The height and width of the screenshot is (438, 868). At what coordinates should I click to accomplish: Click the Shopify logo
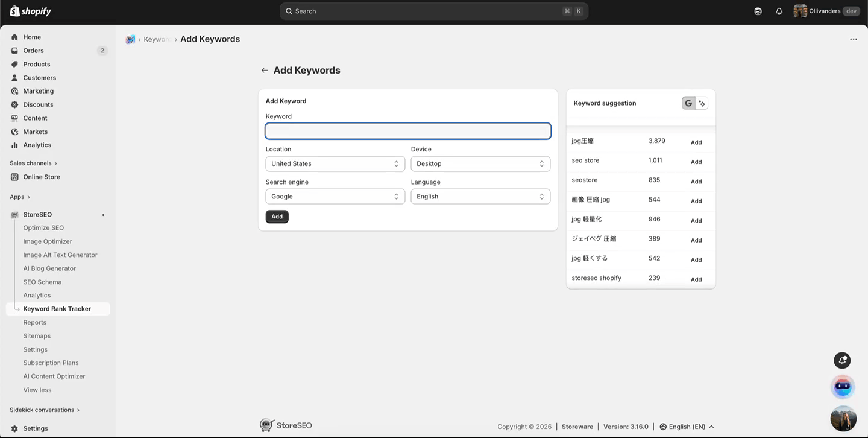pyautogui.click(x=30, y=10)
